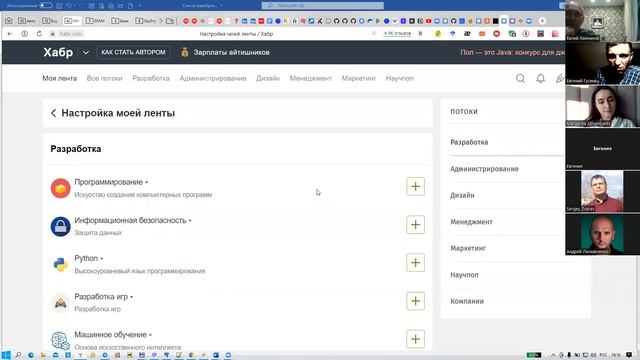Choose Дизайн in the Потоки sidebar
This screenshot has width=640, height=360.
point(462,196)
